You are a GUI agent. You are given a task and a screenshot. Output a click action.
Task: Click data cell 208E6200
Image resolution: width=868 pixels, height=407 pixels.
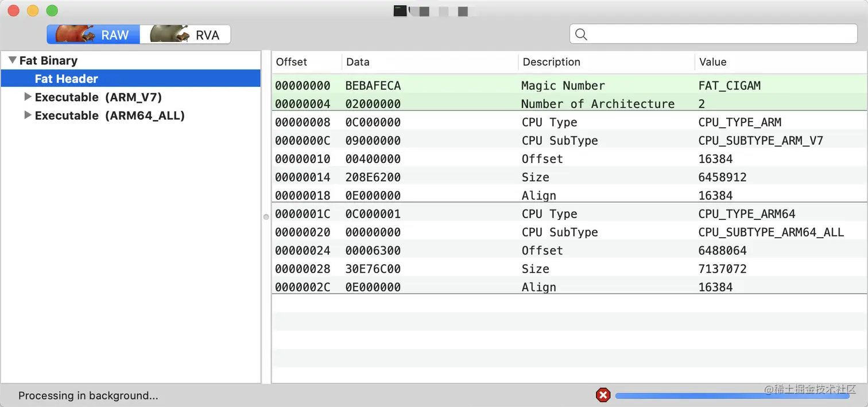tap(373, 177)
